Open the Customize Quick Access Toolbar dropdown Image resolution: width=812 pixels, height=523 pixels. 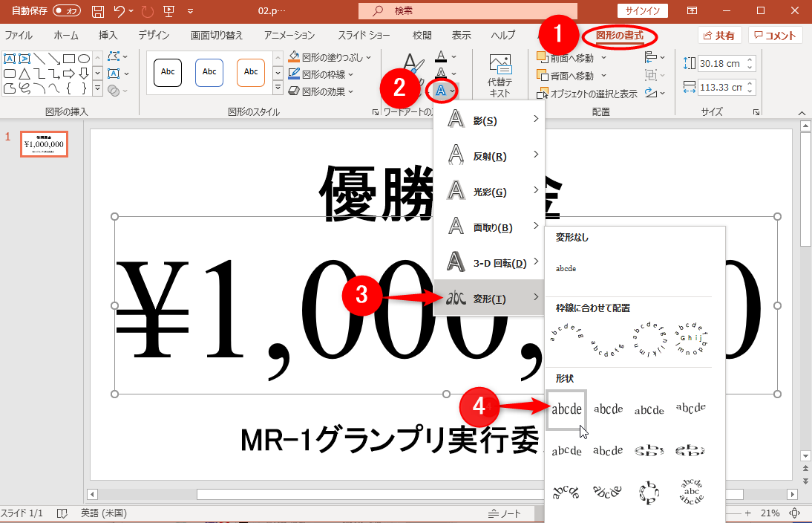click(x=190, y=11)
